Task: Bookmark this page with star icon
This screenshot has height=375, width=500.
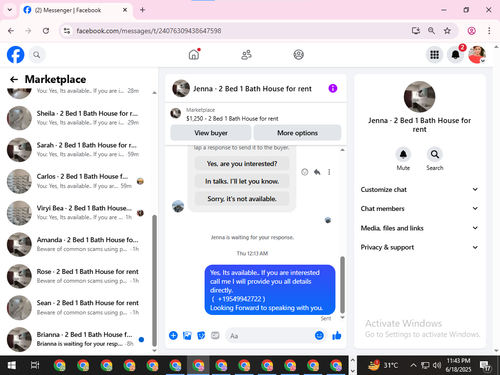Action: [x=447, y=31]
